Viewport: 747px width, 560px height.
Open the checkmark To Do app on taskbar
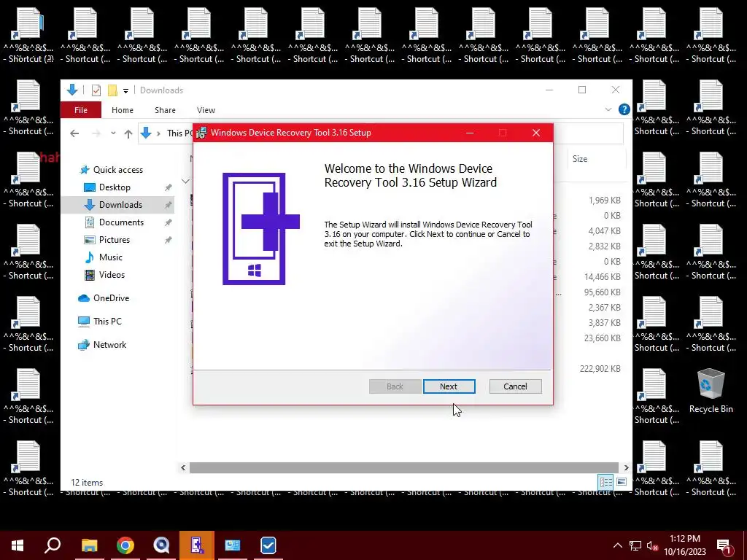pyautogui.click(x=268, y=545)
